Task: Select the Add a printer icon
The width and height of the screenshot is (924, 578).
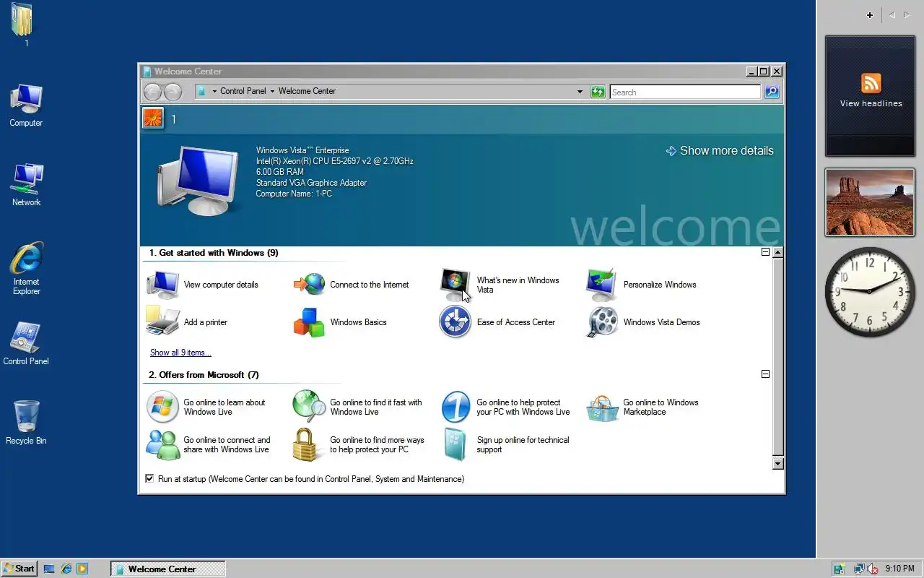Action: (162, 322)
